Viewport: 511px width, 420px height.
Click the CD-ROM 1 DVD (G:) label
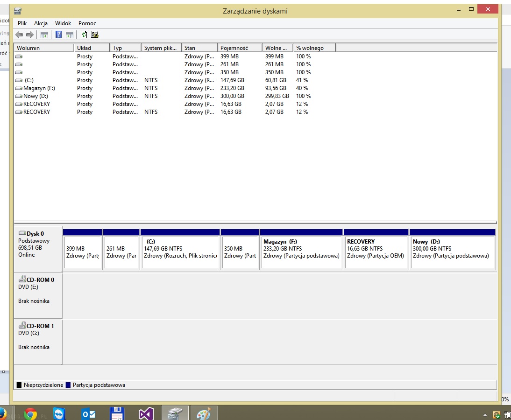click(x=38, y=342)
